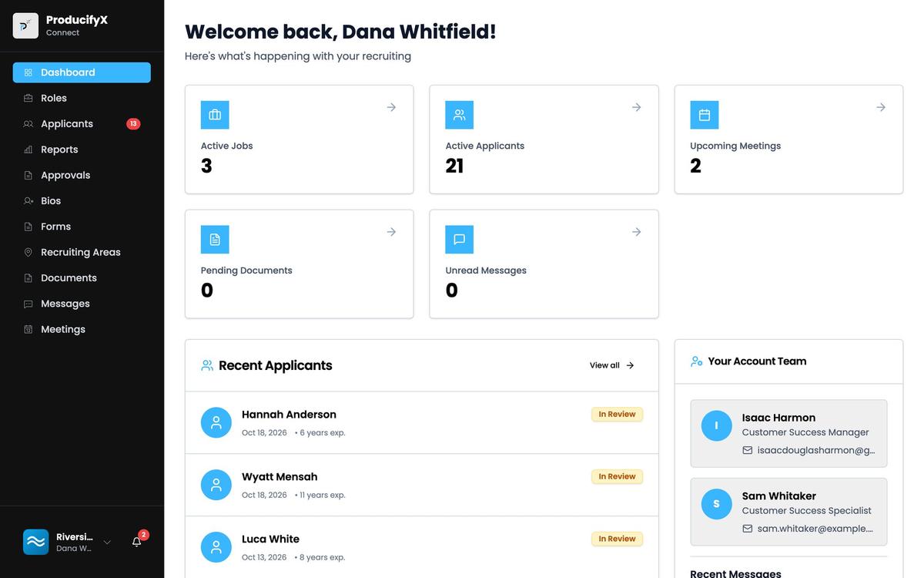Click the Sam Whitaker name text

point(778,496)
